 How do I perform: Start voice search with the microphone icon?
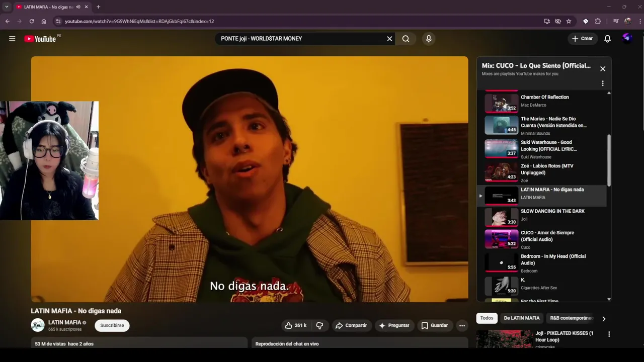[x=429, y=39]
